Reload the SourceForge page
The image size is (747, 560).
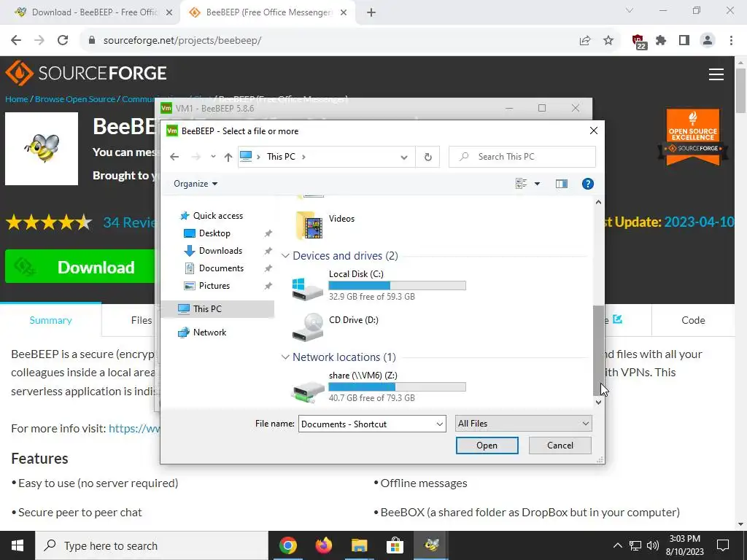click(x=63, y=41)
